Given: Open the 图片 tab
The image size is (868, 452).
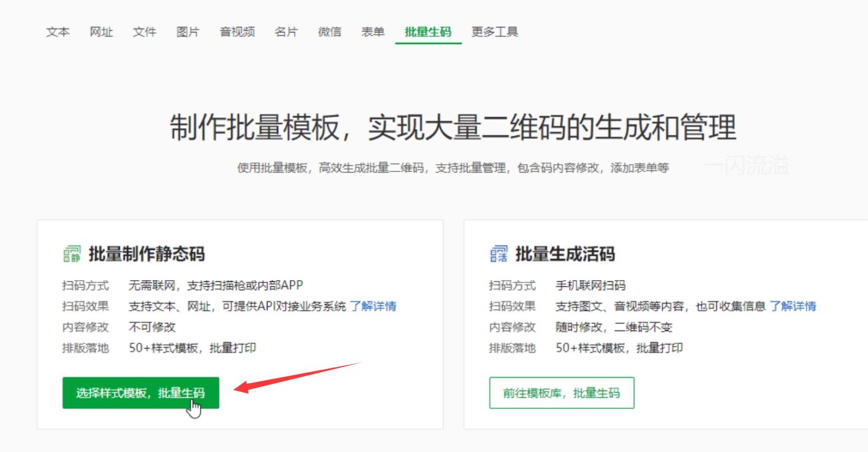Looking at the screenshot, I should click(188, 31).
